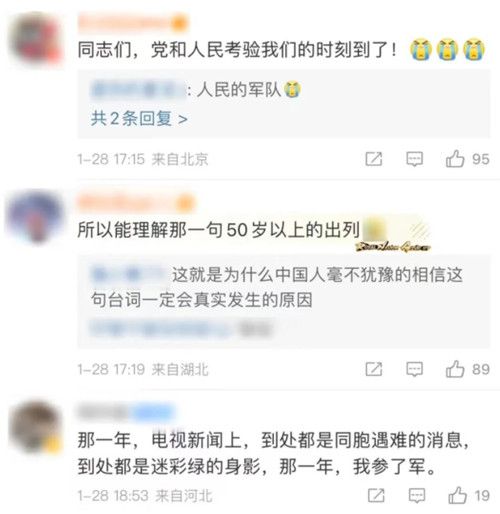Share the Beijing comment via forward icon

(x=374, y=159)
